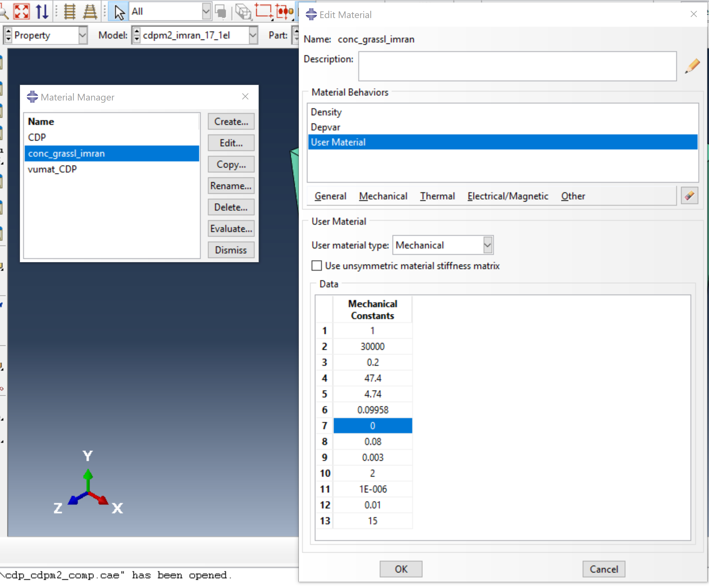The height and width of the screenshot is (588, 709).
Task: Click the blue up-down arrows icon
Action: coord(42,11)
